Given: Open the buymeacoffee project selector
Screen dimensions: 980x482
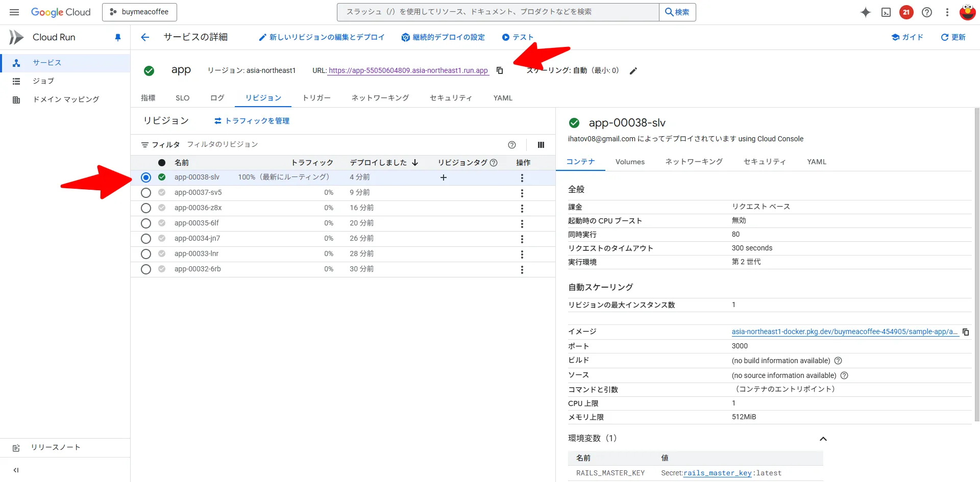Looking at the screenshot, I should coord(139,12).
